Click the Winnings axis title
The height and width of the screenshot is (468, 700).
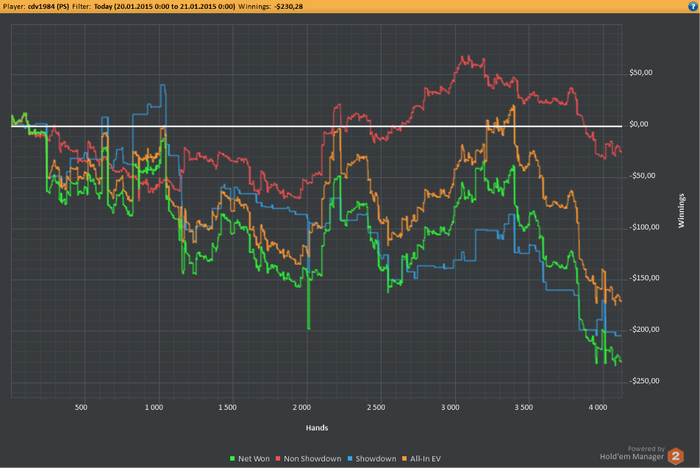coord(681,211)
